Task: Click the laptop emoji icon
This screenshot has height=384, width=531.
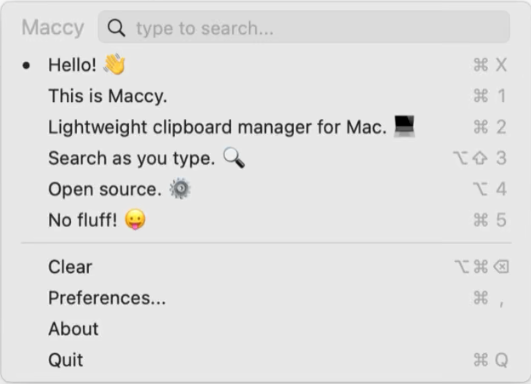Action: pos(404,126)
